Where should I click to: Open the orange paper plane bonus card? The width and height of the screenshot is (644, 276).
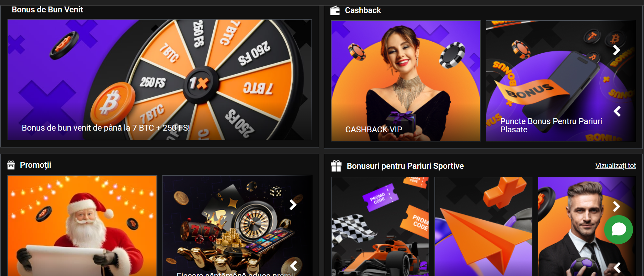tap(483, 227)
